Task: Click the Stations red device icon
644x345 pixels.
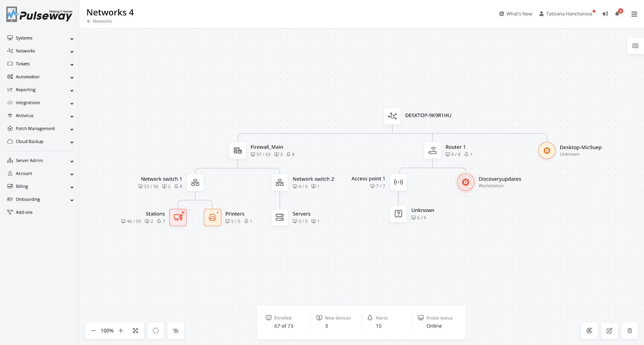Action: [x=178, y=218]
